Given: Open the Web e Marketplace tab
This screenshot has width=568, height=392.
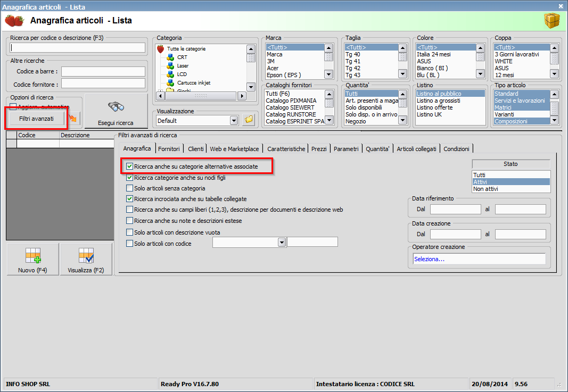Looking at the screenshot, I should [x=234, y=149].
